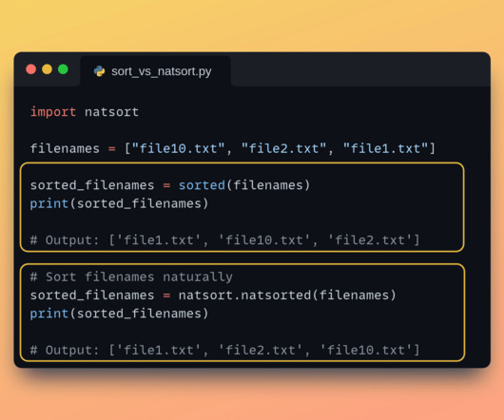504x420 pixels.
Task: Click the red close window dot
Action: tap(30, 69)
